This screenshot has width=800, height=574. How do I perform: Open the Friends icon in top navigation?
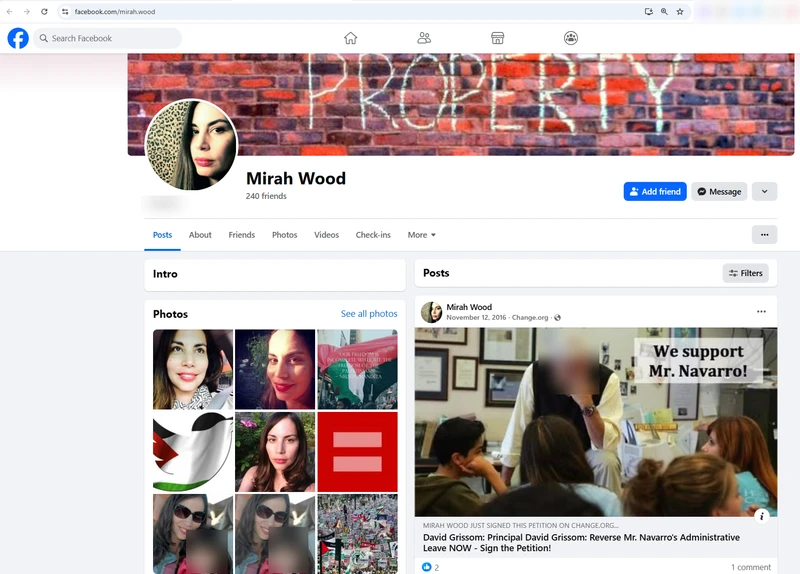(424, 38)
